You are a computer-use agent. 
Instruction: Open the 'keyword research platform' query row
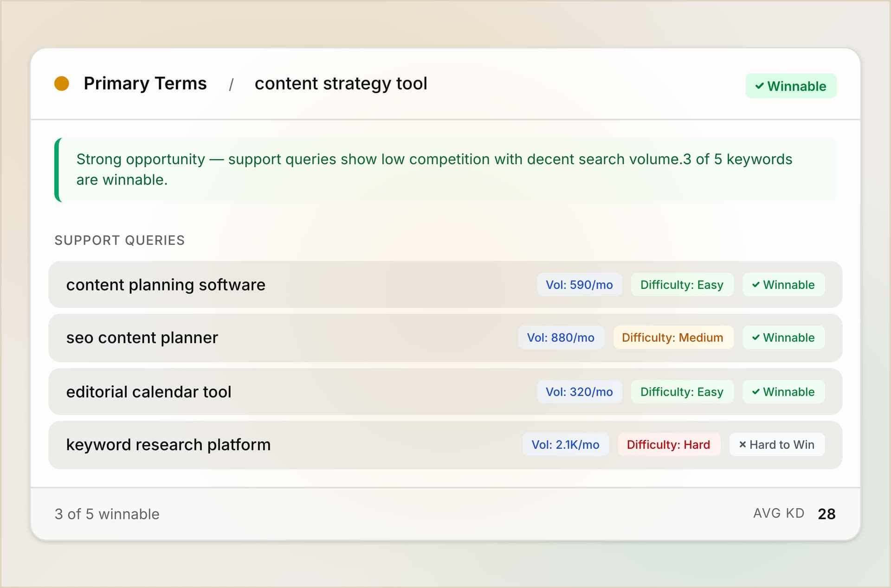point(168,445)
